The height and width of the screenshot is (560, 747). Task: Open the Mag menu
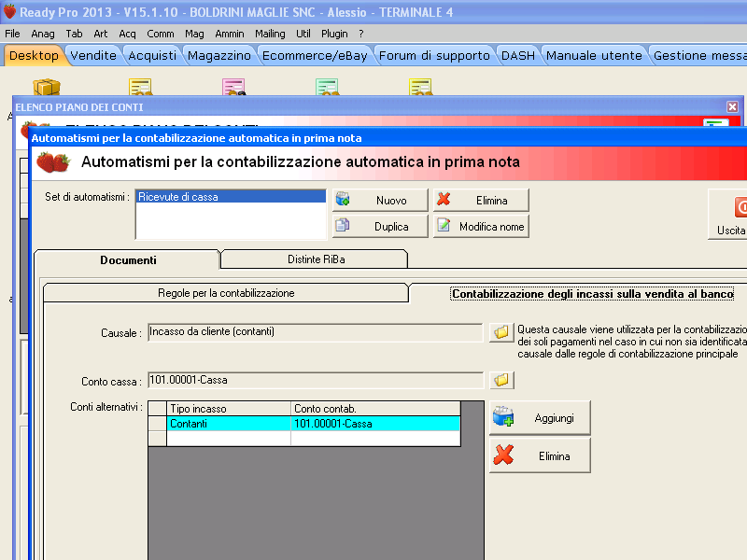click(194, 34)
